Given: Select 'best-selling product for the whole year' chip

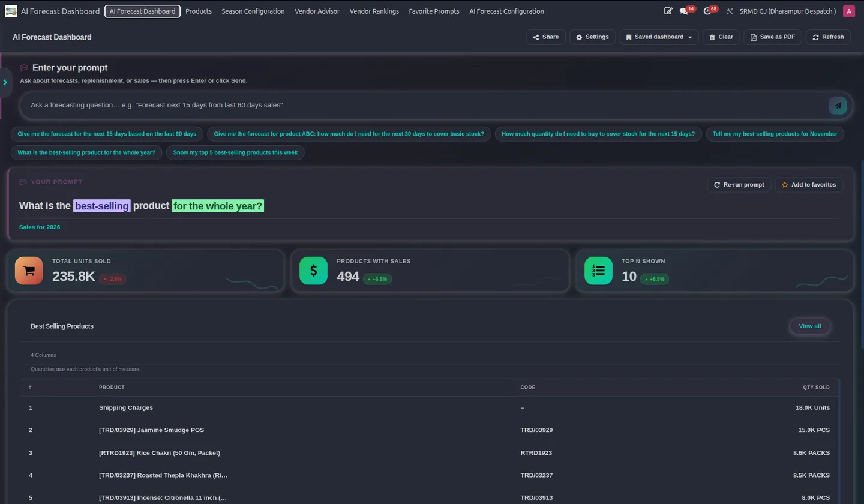Looking at the screenshot, I should pos(86,152).
